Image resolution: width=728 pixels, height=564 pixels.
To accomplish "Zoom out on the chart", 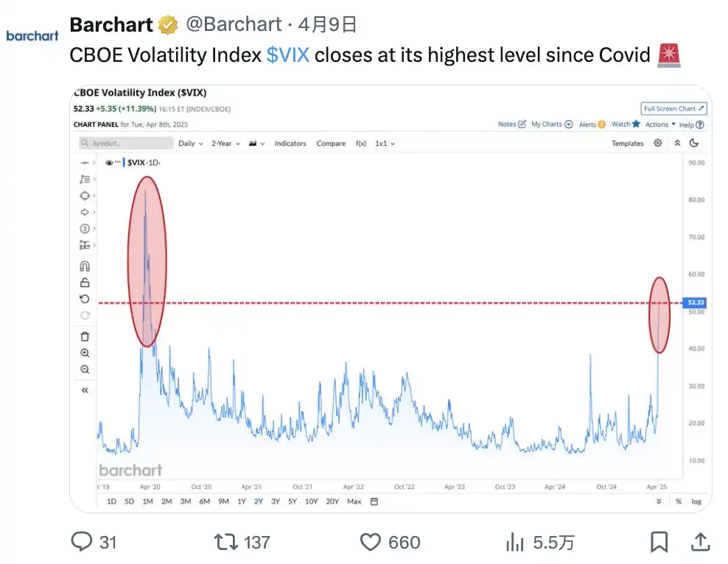I will click(x=85, y=370).
